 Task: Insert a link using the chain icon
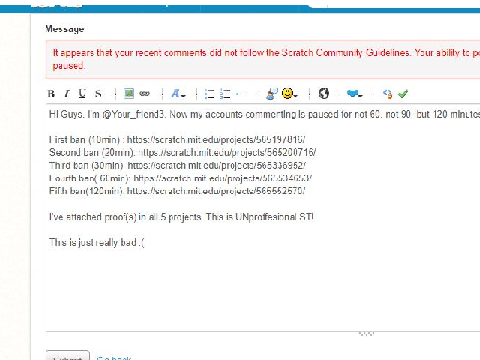(144, 93)
